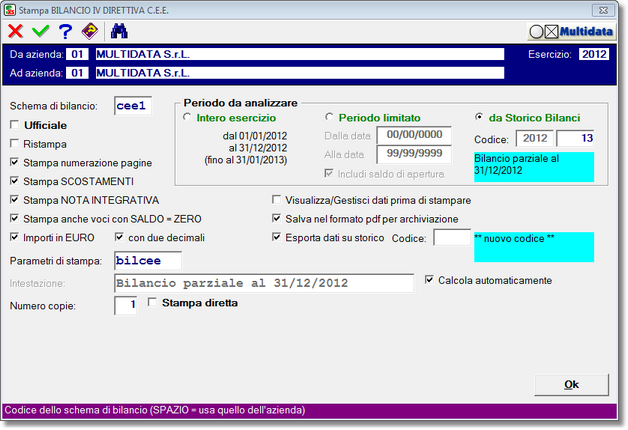Viewport: 628px width, 430px height.
Task: Click the cyan ** nuovo codice ** box
Action: (534, 247)
